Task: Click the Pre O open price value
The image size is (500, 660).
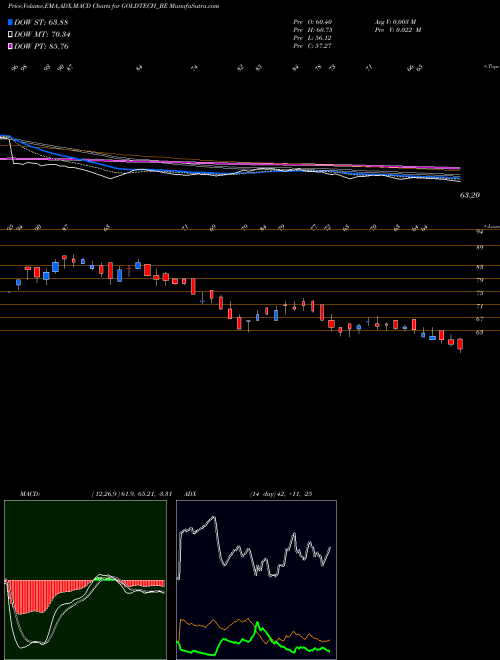Action: point(313,22)
